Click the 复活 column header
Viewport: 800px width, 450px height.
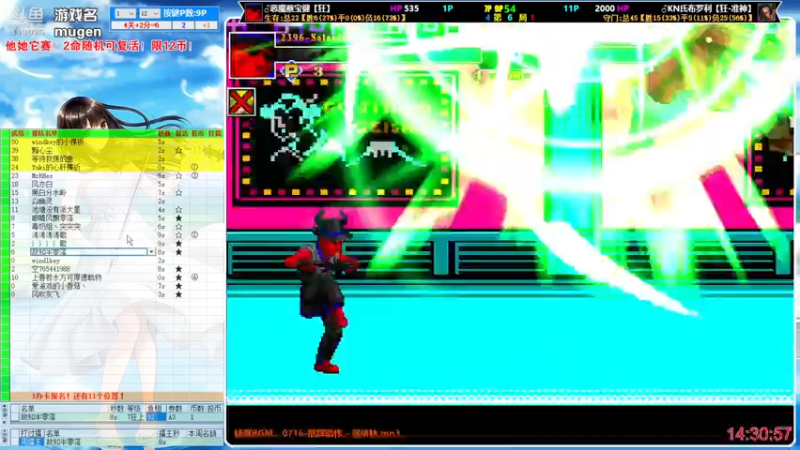pos(181,133)
